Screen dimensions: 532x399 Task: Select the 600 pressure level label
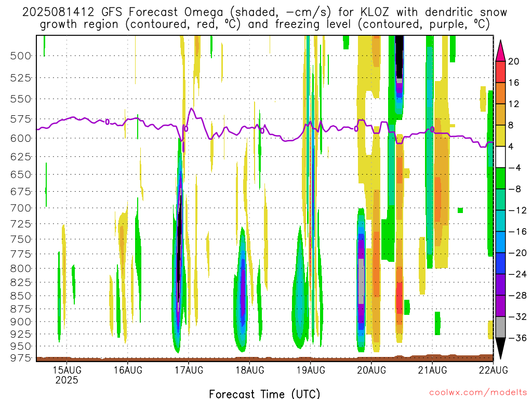click(x=21, y=138)
